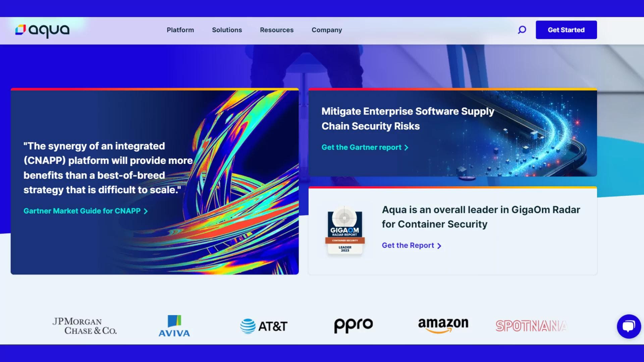Expand the Resources menu
The image size is (644, 362).
pyautogui.click(x=276, y=30)
